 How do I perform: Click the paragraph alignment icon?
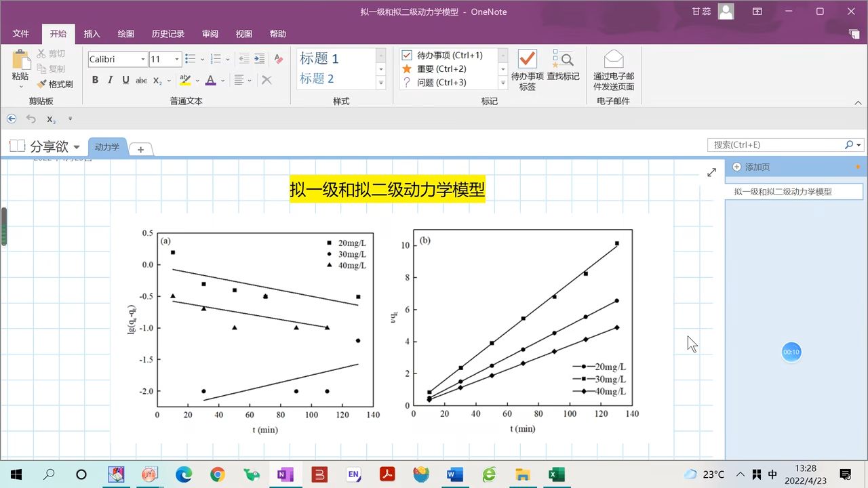click(x=239, y=80)
